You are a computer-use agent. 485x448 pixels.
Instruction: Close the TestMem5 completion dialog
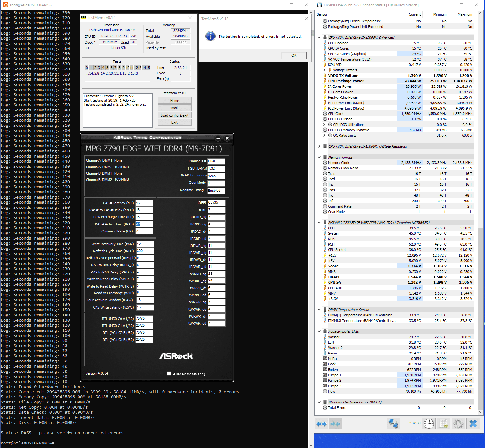pos(306,19)
